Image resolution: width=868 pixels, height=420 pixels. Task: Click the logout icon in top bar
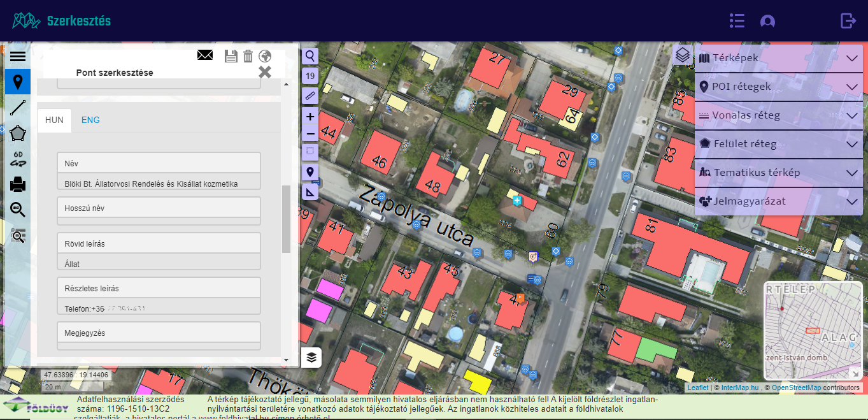pyautogui.click(x=848, y=21)
